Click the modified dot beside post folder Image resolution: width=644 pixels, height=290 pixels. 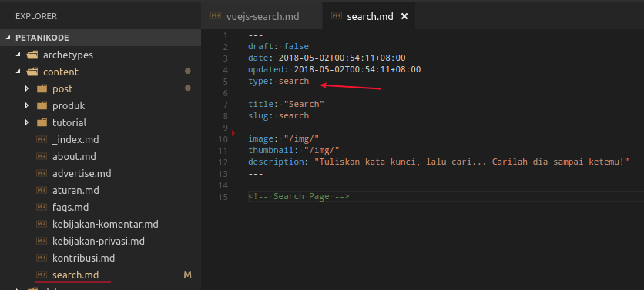point(188,88)
